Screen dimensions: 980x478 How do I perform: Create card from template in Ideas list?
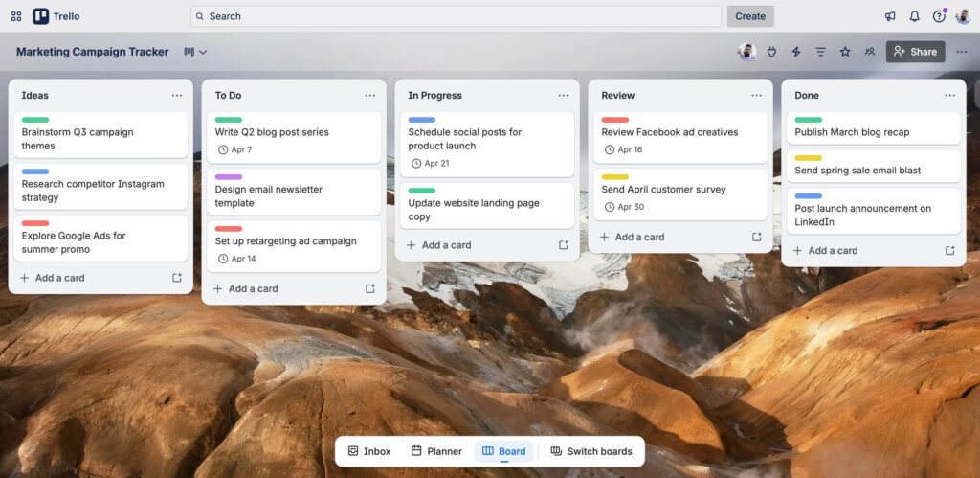point(177,278)
